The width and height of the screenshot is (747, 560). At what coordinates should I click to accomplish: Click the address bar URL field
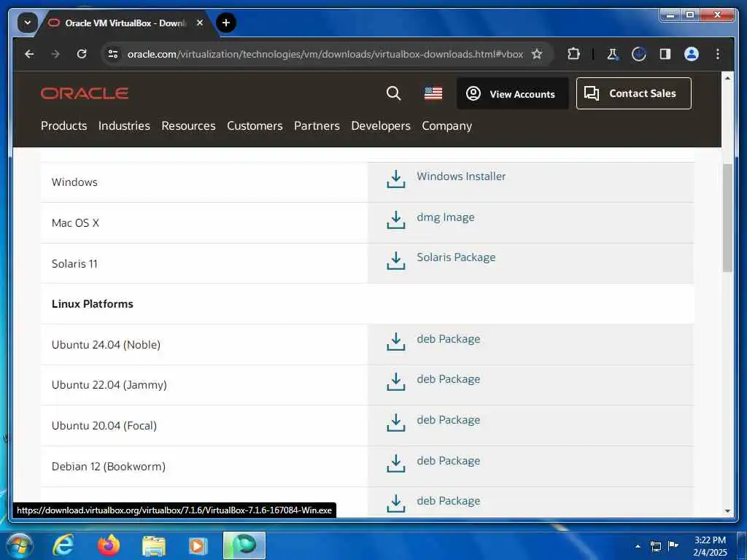pos(325,54)
